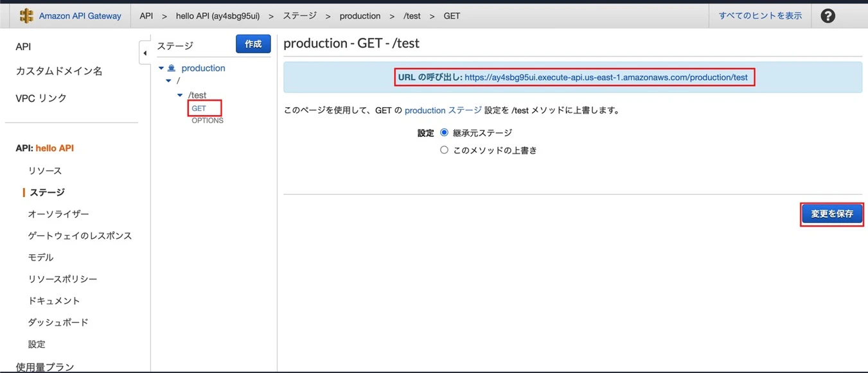Click GET in the breadcrumb
This screenshot has height=373, width=868.
(x=452, y=16)
